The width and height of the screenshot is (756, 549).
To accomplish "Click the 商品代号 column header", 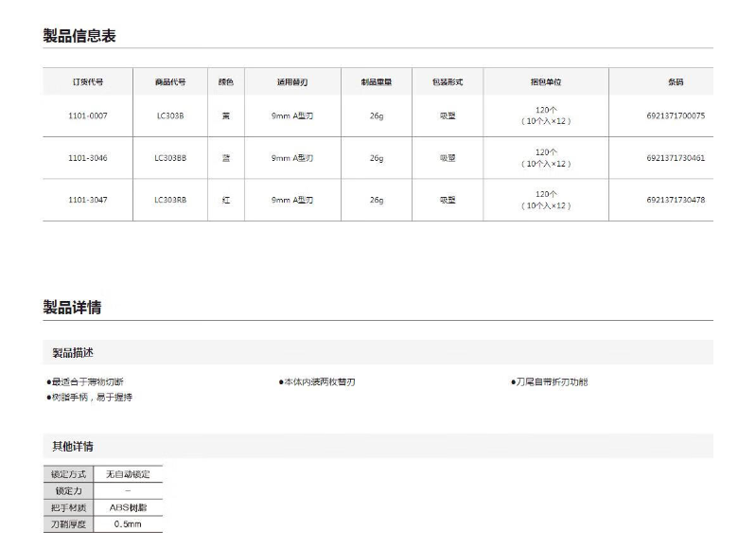I will (x=170, y=82).
